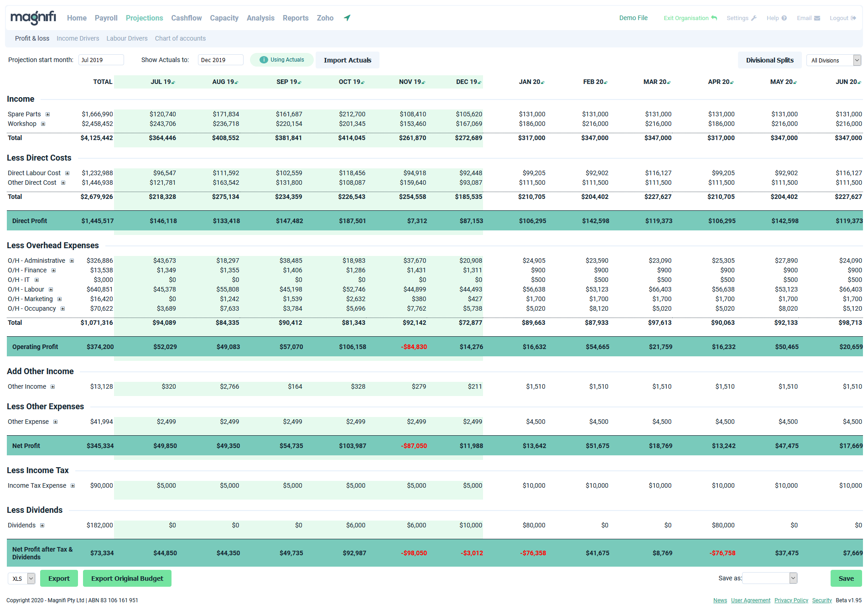Click the lock icon beside DEC 19

click(x=479, y=83)
